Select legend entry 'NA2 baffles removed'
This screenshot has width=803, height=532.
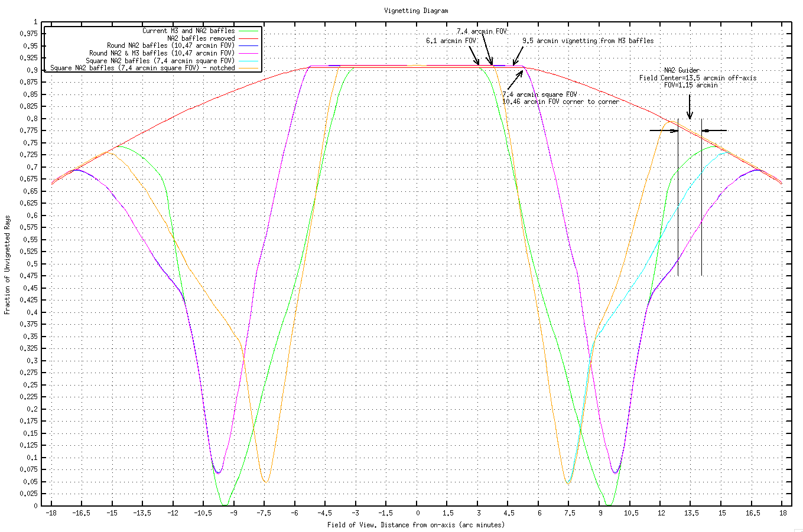tap(201, 38)
